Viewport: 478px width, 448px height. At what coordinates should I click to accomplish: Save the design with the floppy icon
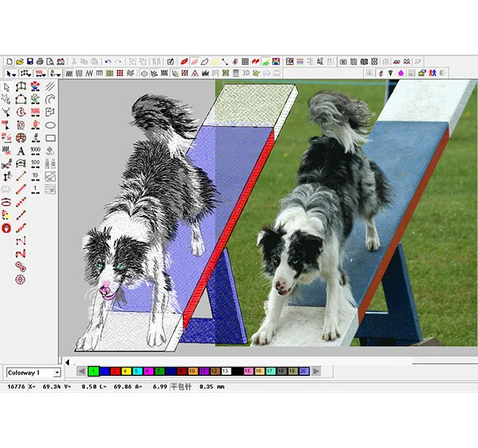coord(30,61)
